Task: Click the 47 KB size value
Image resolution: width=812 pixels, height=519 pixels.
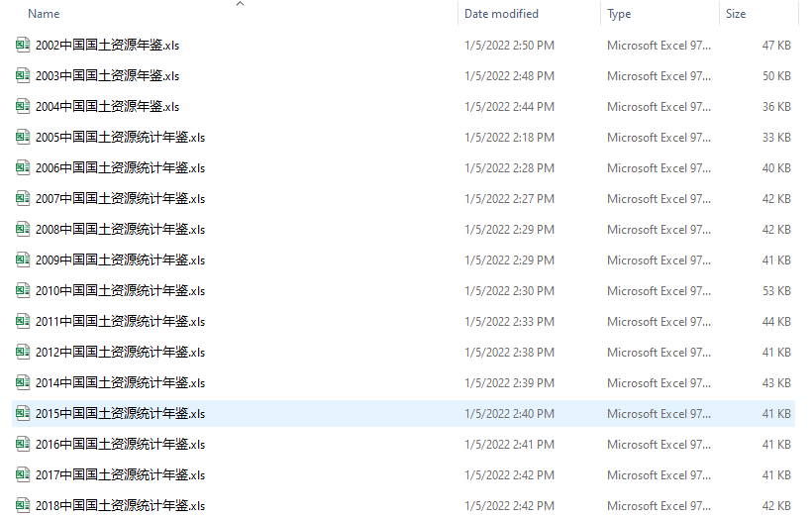Action: point(776,45)
